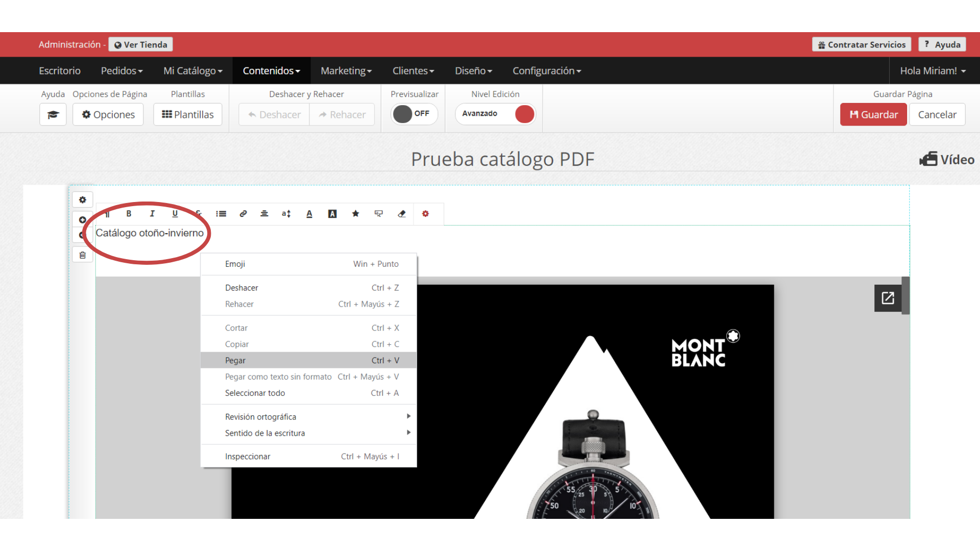This screenshot has width=980, height=551.
Task: Open the Configuración dropdown
Action: (547, 71)
